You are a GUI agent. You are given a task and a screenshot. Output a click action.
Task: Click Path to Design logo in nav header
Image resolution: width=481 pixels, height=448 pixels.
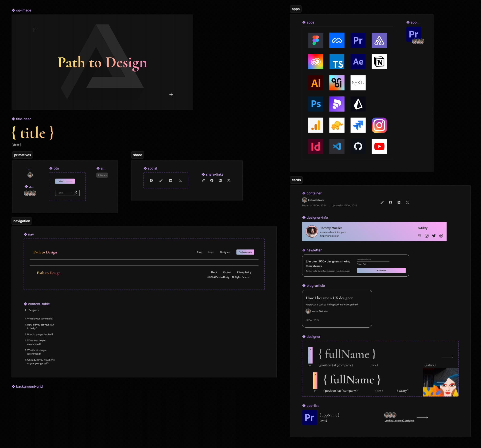[x=45, y=252]
